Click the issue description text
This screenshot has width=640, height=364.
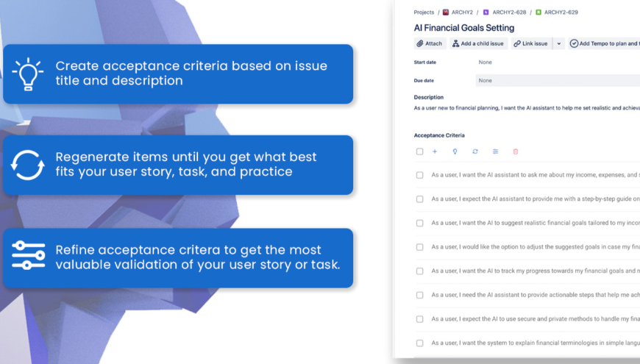(x=526, y=108)
